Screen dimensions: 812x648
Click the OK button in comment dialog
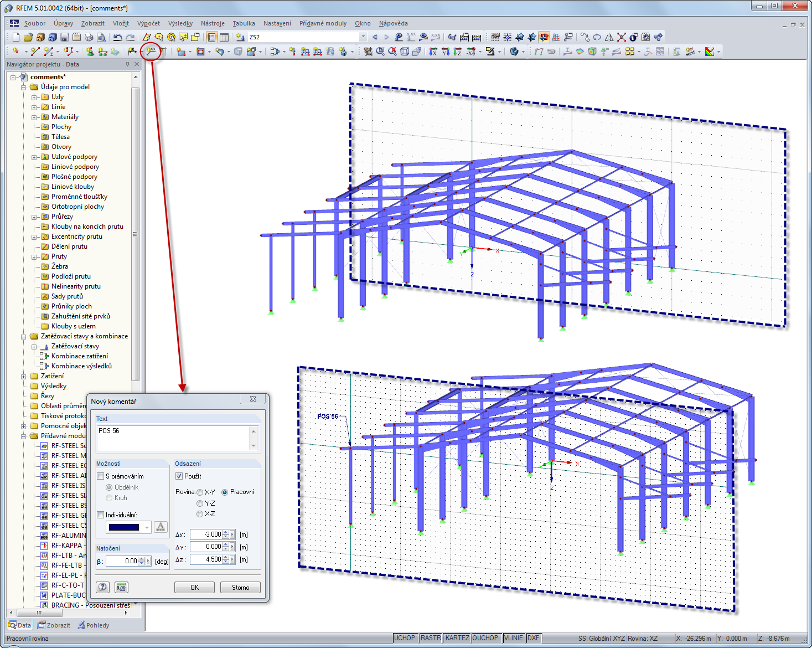click(194, 588)
